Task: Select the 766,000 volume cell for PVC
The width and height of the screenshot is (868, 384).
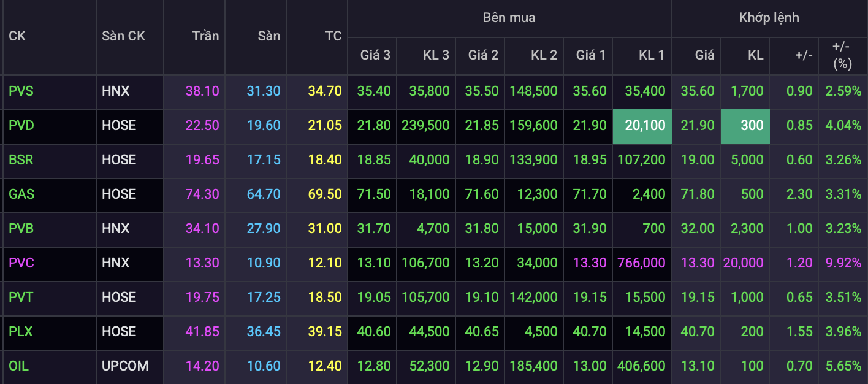Action: click(x=642, y=263)
